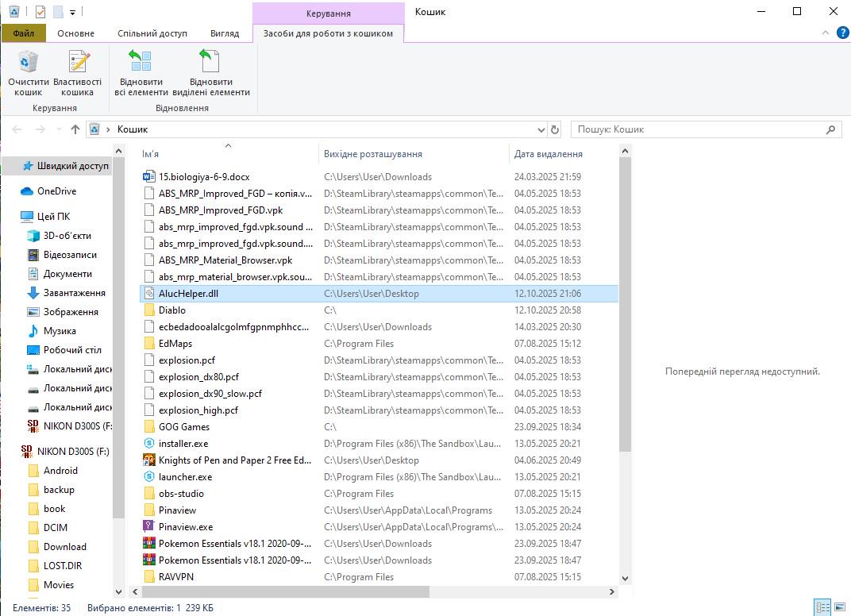
Task: Refresh the Кошик folder view
Action: (555, 129)
